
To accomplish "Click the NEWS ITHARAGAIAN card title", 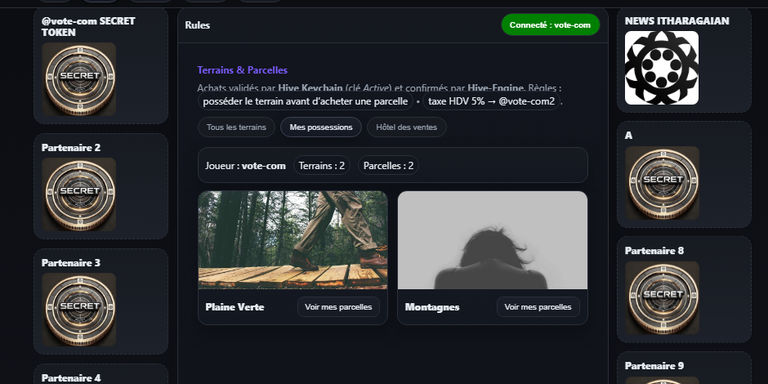I will click(x=677, y=21).
